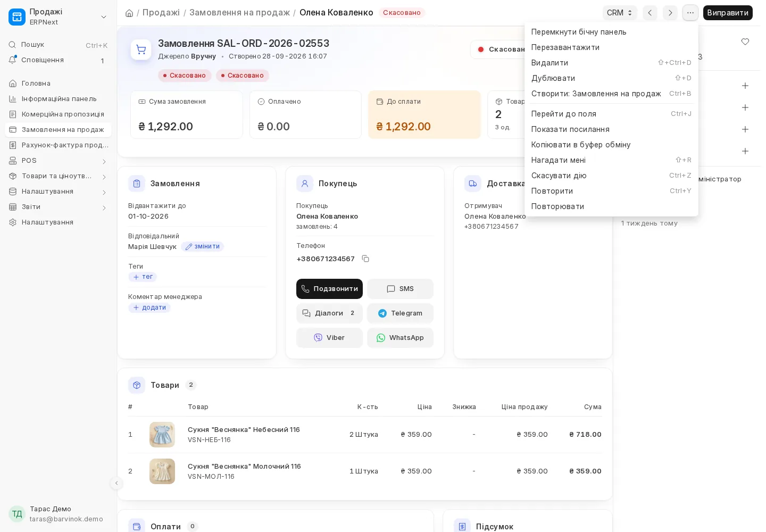The height and width of the screenshot is (532, 766).
Task: Open the Продажі ERPNext app dropdown
Action: (x=58, y=17)
